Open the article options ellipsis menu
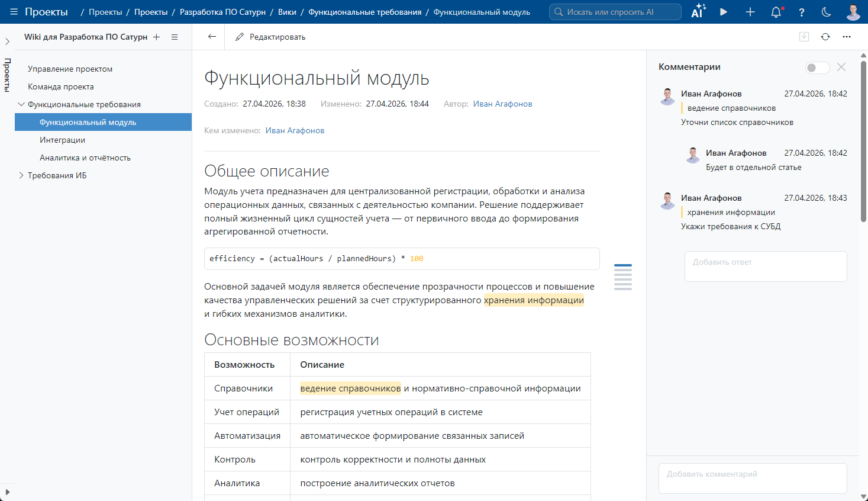Image resolution: width=868 pixels, height=501 pixels. point(847,36)
